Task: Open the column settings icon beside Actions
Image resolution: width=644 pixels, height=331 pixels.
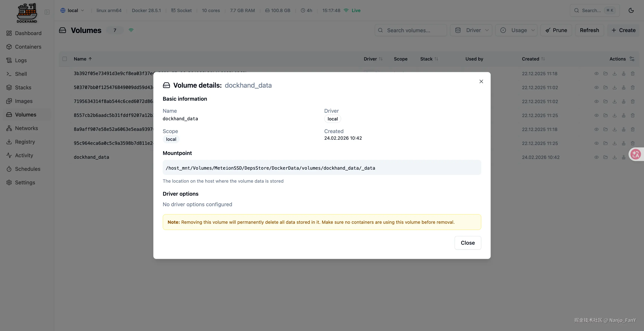Action: pyautogui.click(x=632, y=59)
